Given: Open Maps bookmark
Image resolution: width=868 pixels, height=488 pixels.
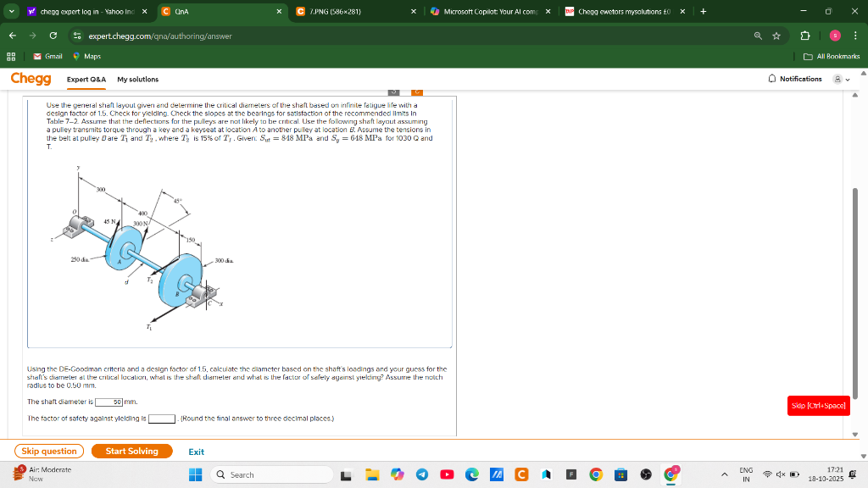Looking at the screenshot, I should [87, 57].
